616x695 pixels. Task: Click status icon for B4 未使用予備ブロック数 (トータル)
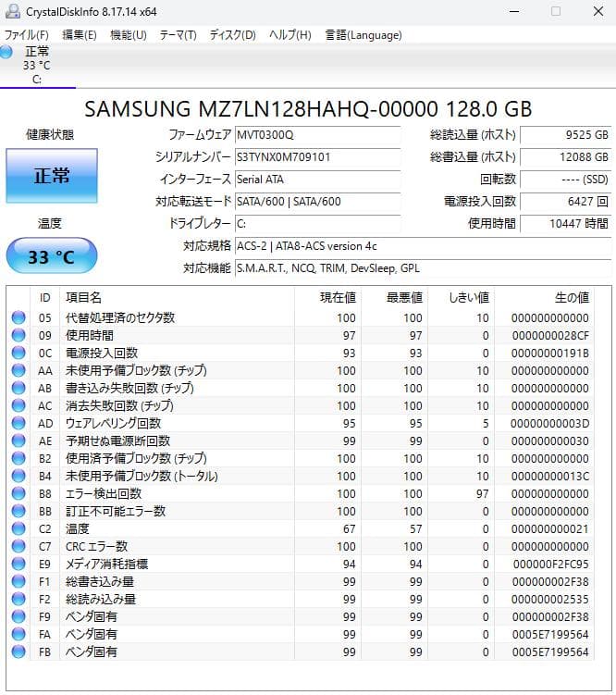click(18, 476)
